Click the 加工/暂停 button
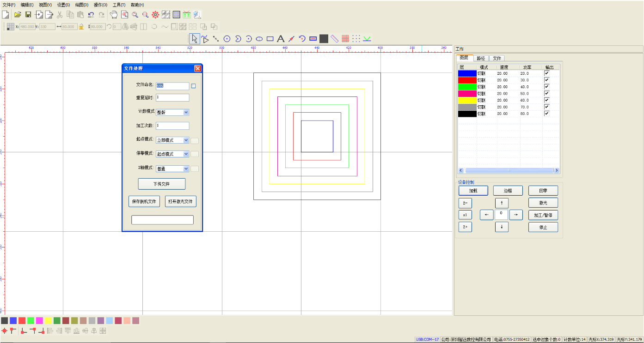The height and width of the screenshot is (343, 644). [x=543, y=215]
